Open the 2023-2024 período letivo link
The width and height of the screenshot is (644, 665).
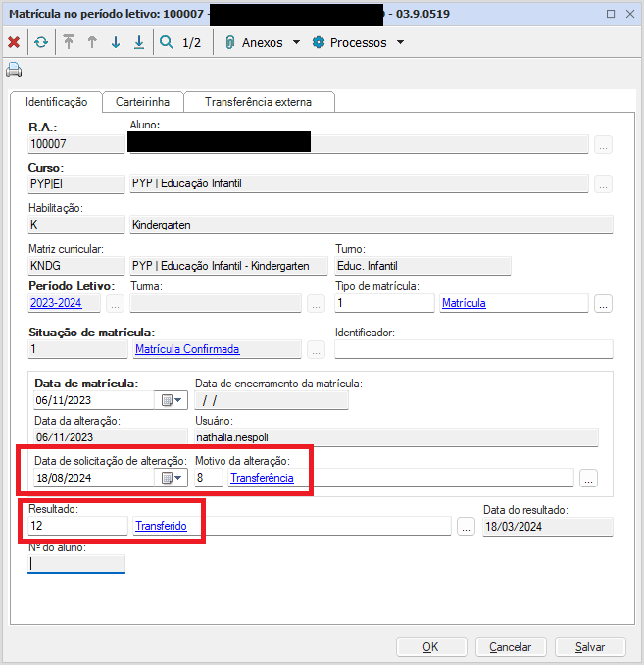point(56,303)
